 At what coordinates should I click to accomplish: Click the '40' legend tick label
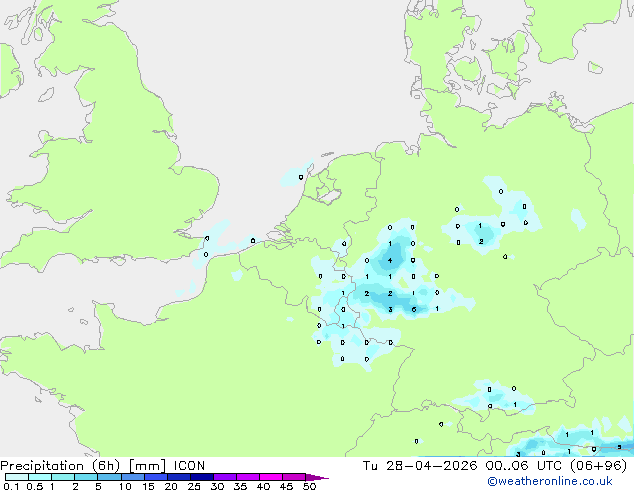tap(263, 486)
